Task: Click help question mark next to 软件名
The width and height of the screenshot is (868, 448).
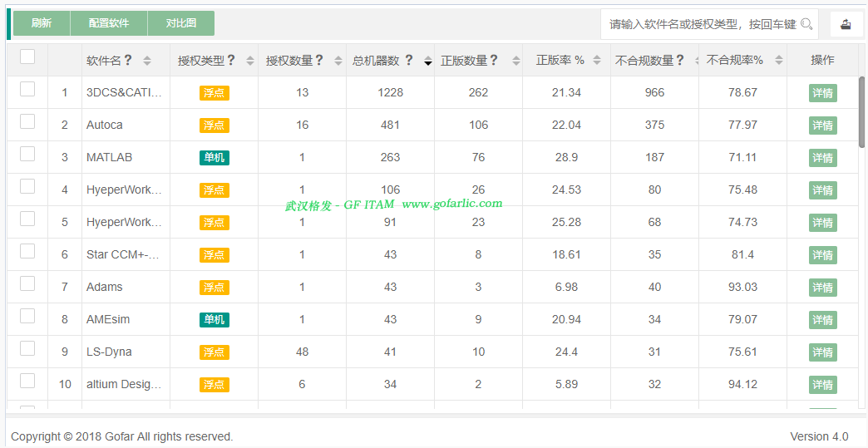Action: (x=128, y=61)
